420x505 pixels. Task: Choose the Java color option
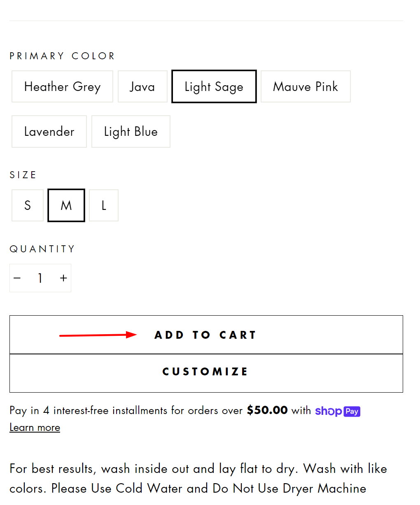[142, 86]
